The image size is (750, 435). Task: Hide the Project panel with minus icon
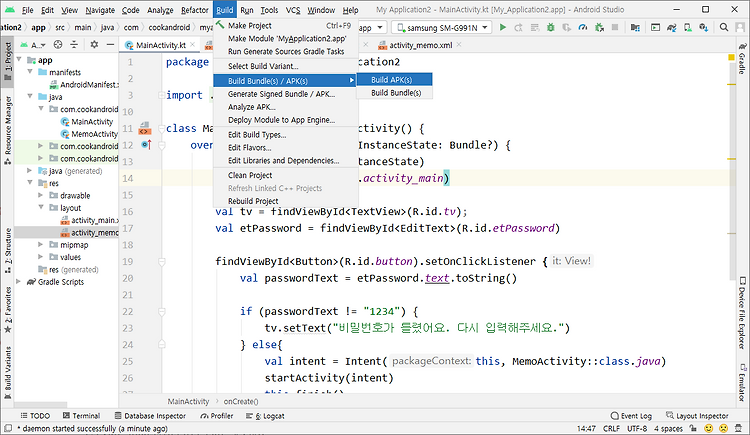[110, 45]
